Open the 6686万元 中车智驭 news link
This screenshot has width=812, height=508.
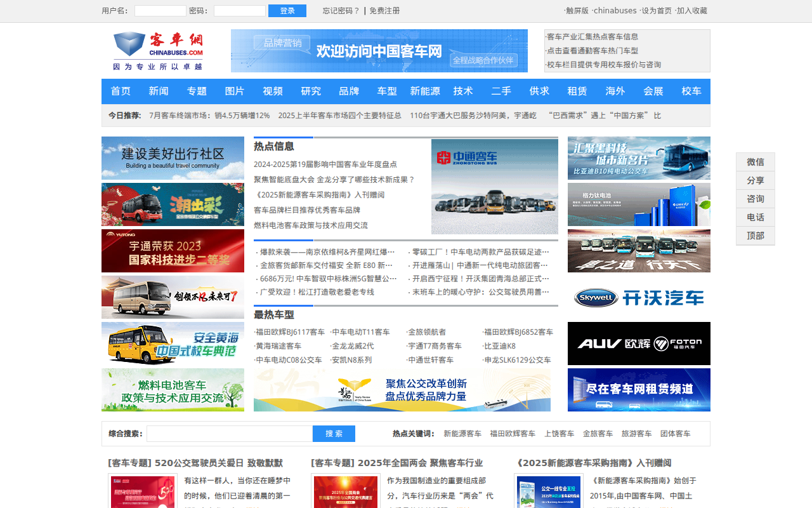[x=328, y=279]
